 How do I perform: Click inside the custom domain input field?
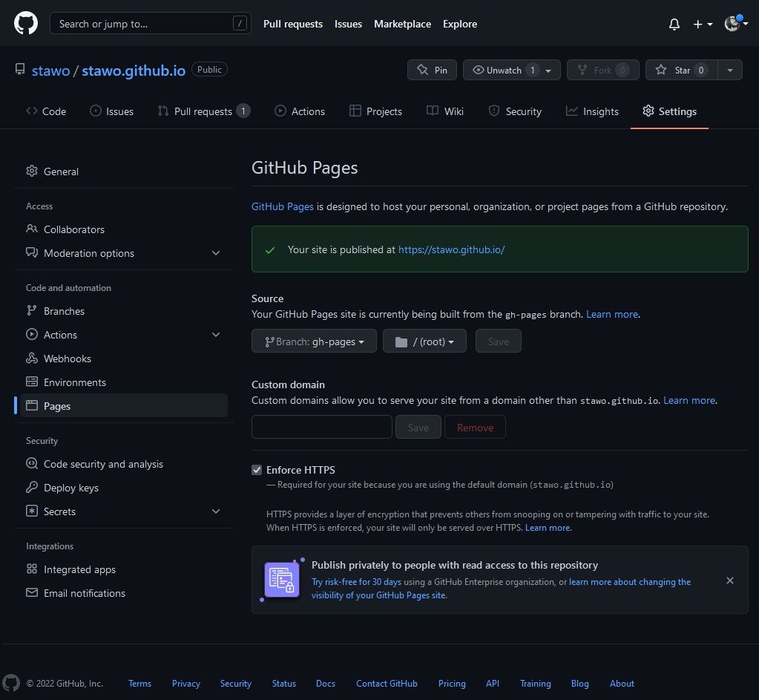tap(321, 427)
